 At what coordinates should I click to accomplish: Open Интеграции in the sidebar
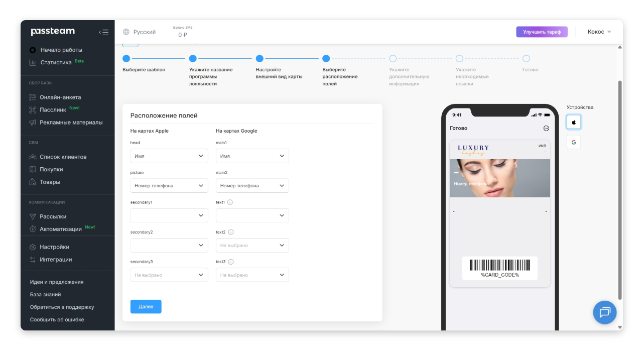(x=56, y=260)
